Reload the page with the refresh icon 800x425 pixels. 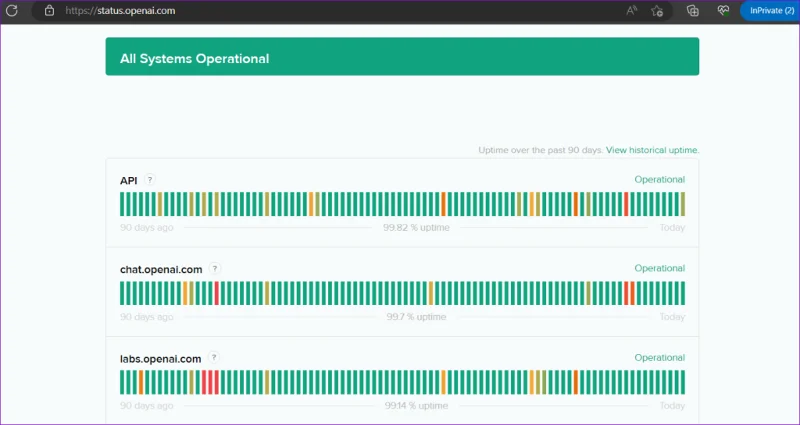click(x=12, y=10)
